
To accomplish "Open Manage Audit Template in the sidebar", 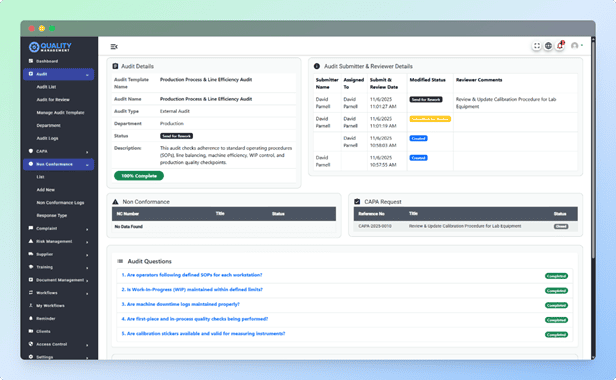I will [60, 112].
